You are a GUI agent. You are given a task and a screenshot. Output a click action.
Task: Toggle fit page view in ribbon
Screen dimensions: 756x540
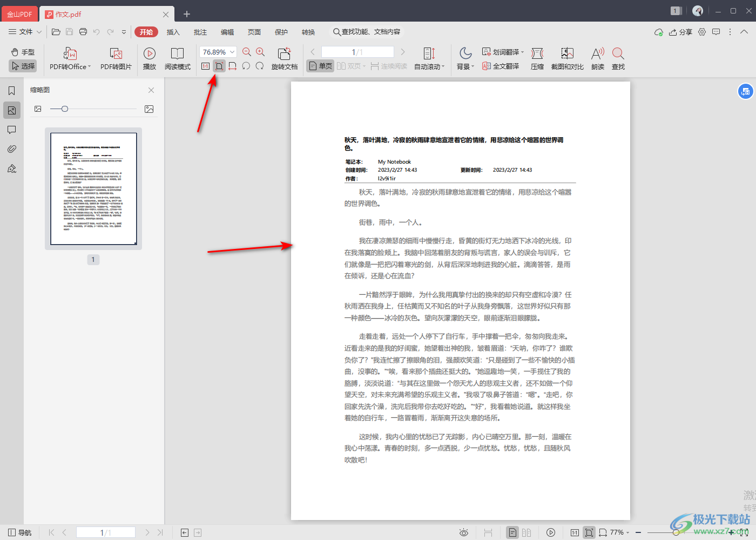pyautogui.click(x=219, y=66)
